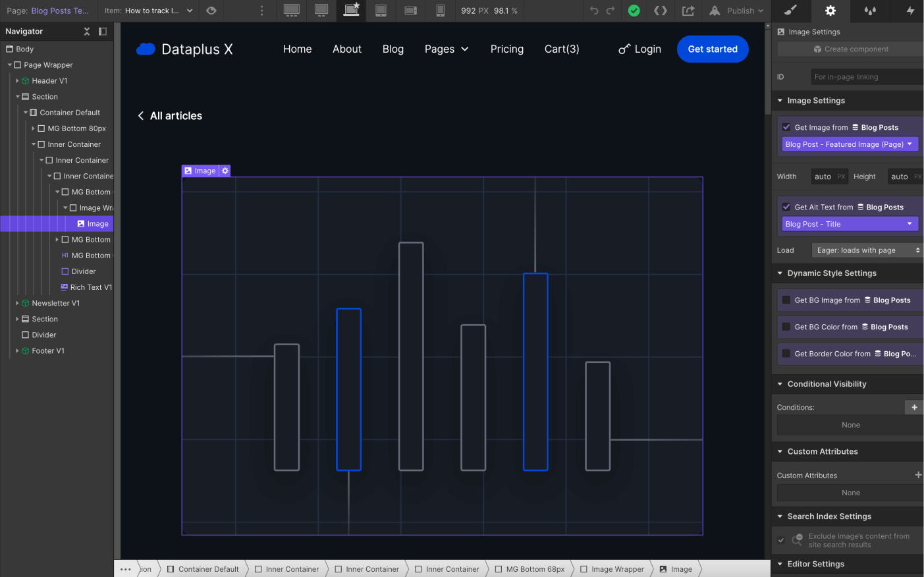Uncheck Get Image from Blog Posts
This screenshot has height=577, width=924.
[786, 128]
